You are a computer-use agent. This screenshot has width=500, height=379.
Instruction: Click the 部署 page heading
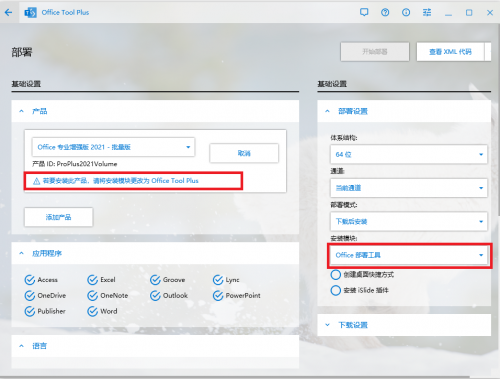coord(22,52)
